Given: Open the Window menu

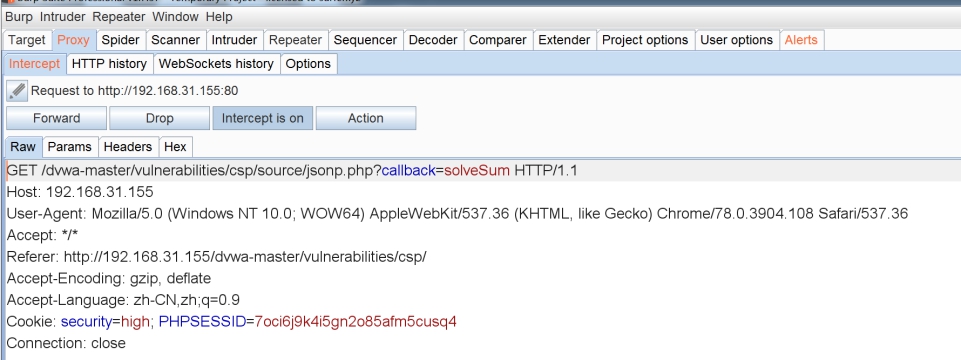Looking at the screenshot, I should 175,17.
